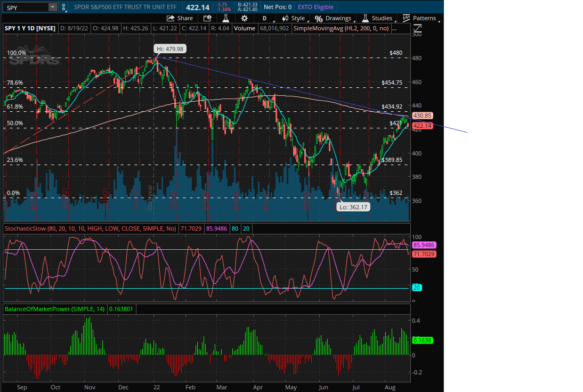Image resolution: width=583 pixels, height=392 pixels.
Task: Open chart settings gear icon
Action: (244, 18)
